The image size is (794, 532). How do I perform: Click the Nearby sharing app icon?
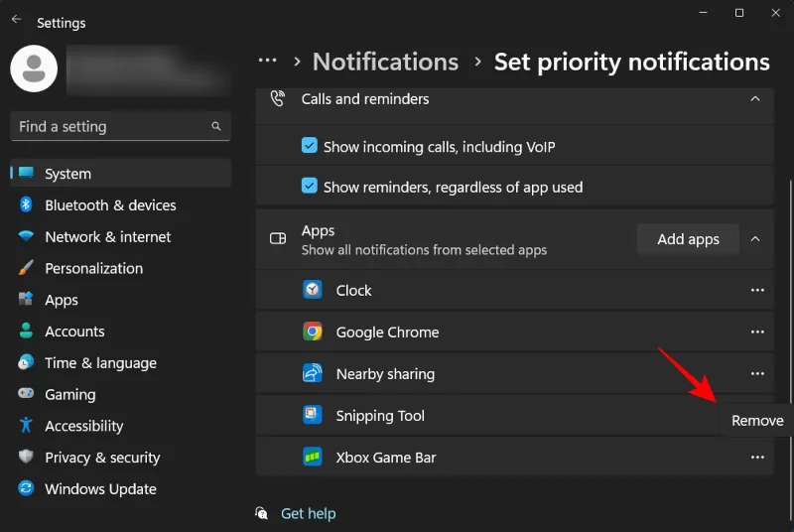click(313, 373)
